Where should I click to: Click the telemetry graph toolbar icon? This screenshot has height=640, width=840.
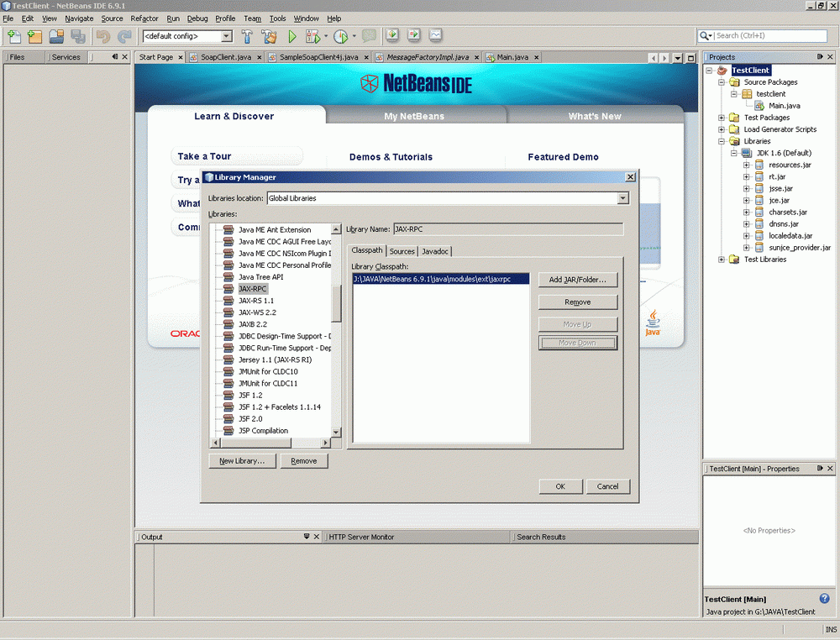435,35
